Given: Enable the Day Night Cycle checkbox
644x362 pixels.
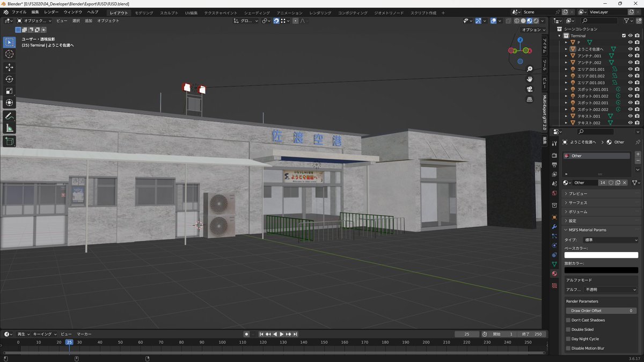Looking at the screenshot, I should click(568, 339).
